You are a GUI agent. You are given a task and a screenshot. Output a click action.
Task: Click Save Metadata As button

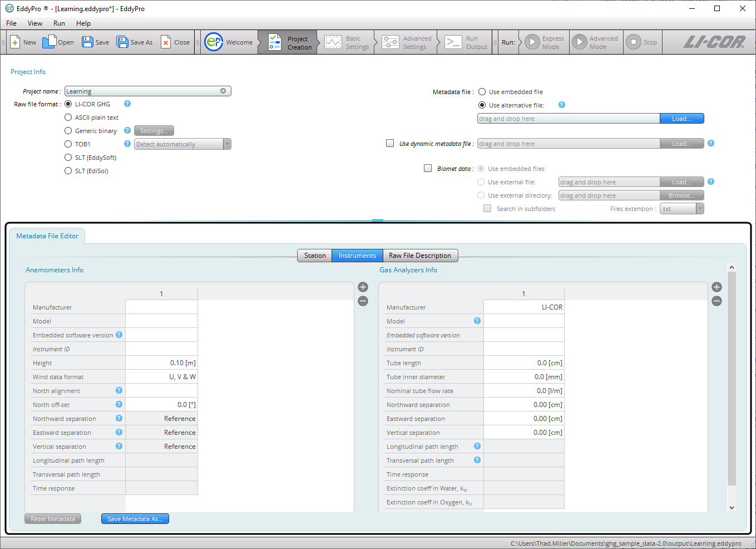135,519
